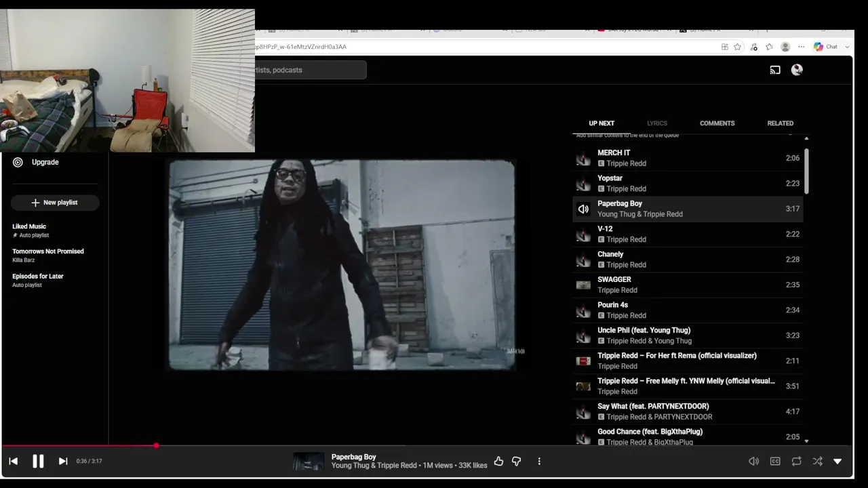Screen dimensions: 868x488
Task: Mute the player volume
Action: 753,462
